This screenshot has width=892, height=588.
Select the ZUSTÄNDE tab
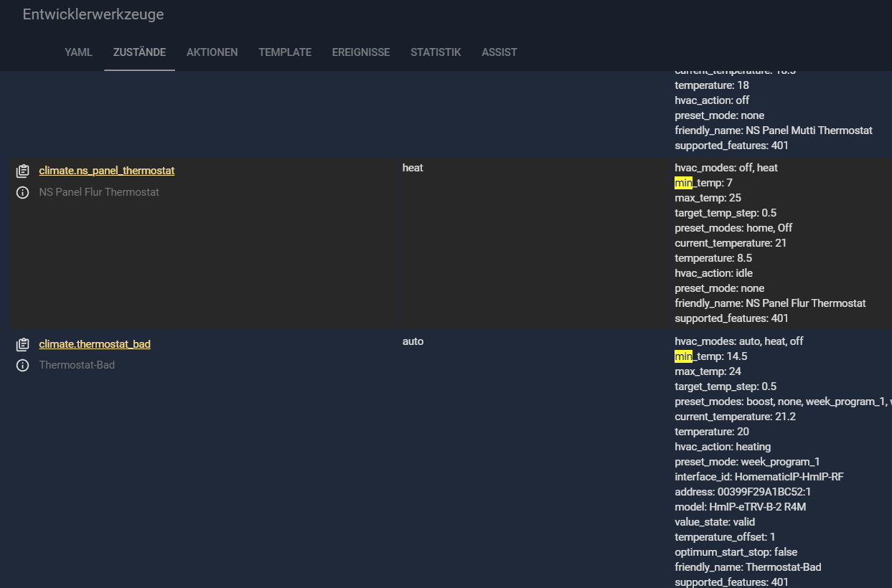coord(139,52)
